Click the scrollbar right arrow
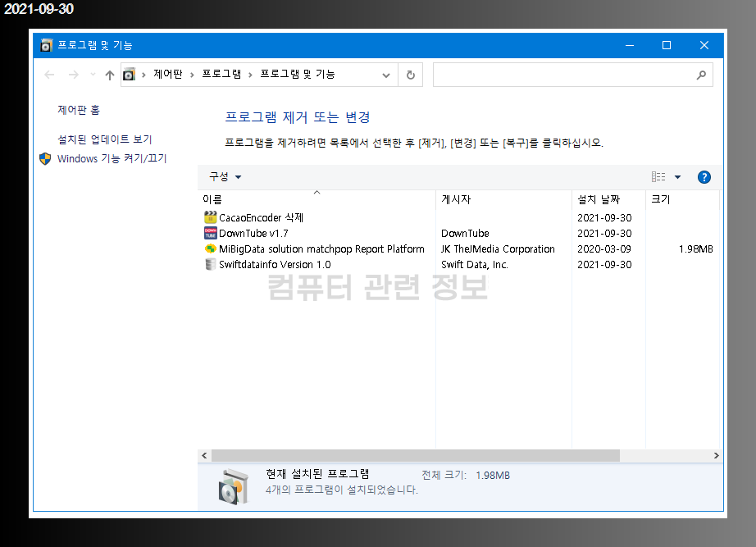This screenshot has height=547, width=756. [716, 455]
